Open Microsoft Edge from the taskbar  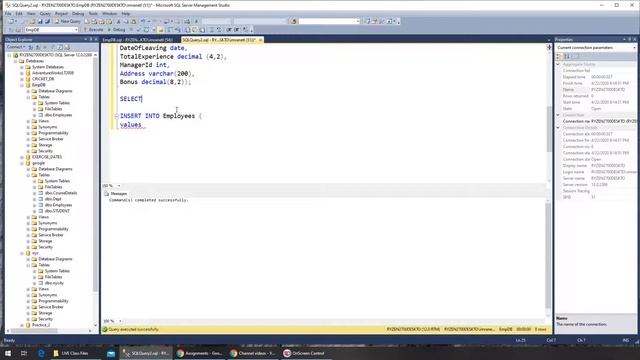pyautogui.click(x=41, y=353)
